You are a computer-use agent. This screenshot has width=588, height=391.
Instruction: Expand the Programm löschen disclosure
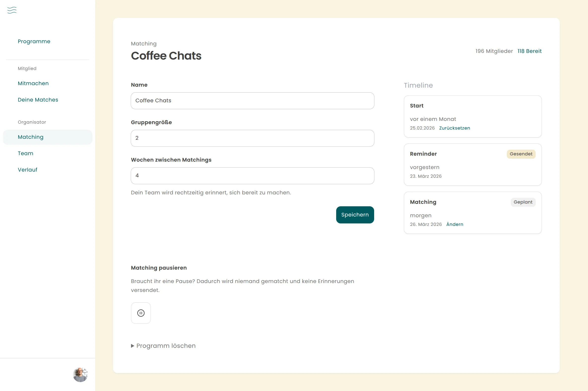pos(163,346)
